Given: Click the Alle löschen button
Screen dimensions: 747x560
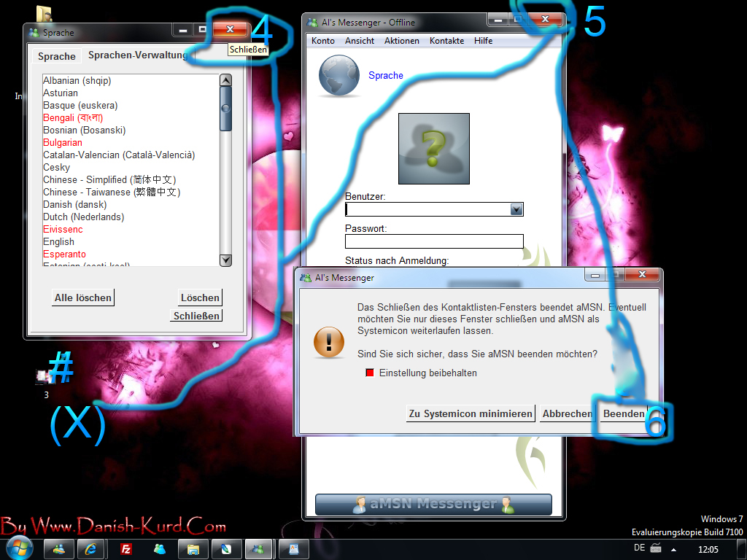Looking at the screenshot, I should pyautogui.click(x=83, y=297).
